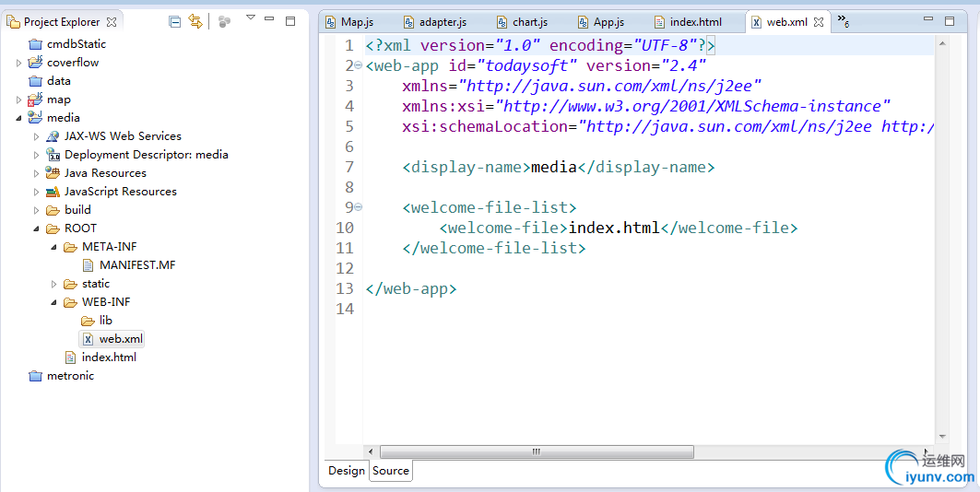Click the UTF-8 encoding value on line 1
Screen dimensions: 980x492
coord(666,45)
